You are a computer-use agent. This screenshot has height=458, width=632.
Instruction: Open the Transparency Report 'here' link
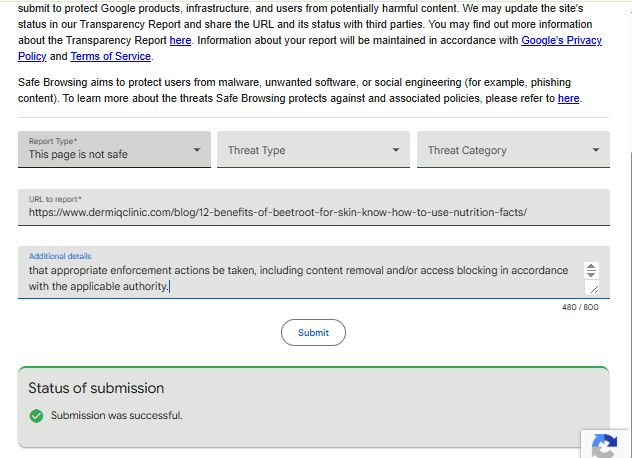[x=180, y=40]
